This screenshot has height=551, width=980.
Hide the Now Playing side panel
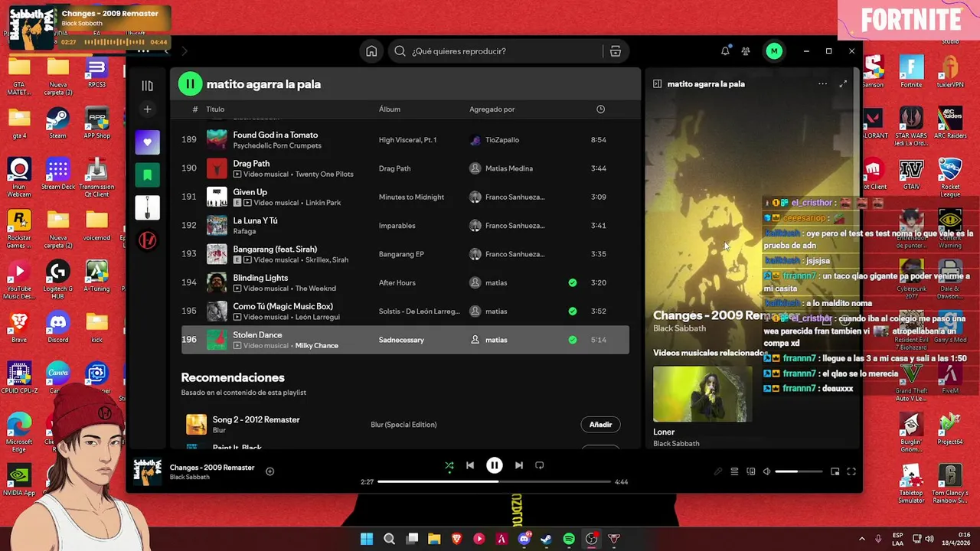coord(657,83)
